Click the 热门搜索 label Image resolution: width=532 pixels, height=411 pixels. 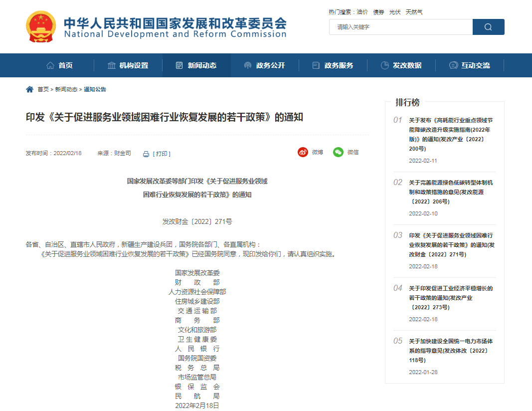341,12
